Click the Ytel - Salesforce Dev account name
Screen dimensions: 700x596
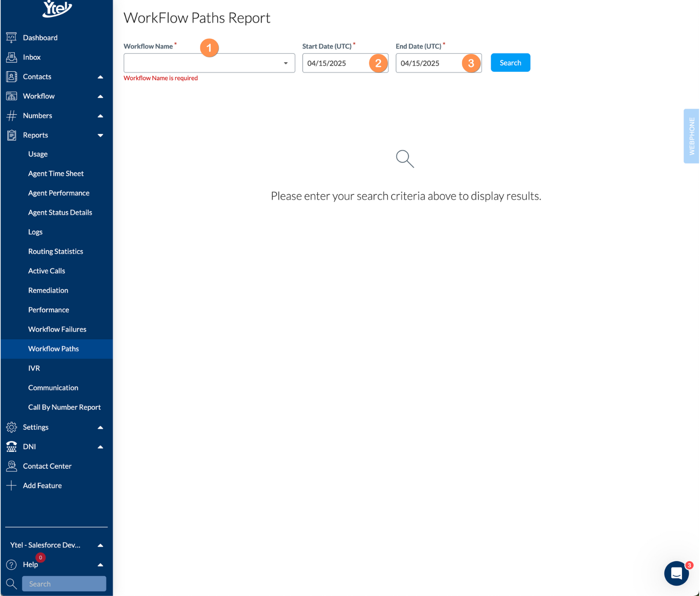(x=45, y=545)
